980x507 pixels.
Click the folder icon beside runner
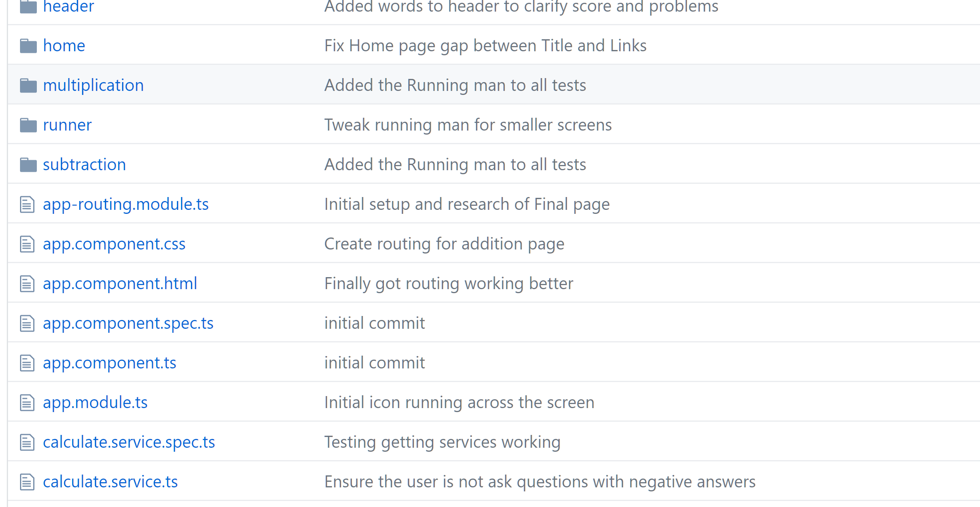pyautogui.click(x=28, y=125)
